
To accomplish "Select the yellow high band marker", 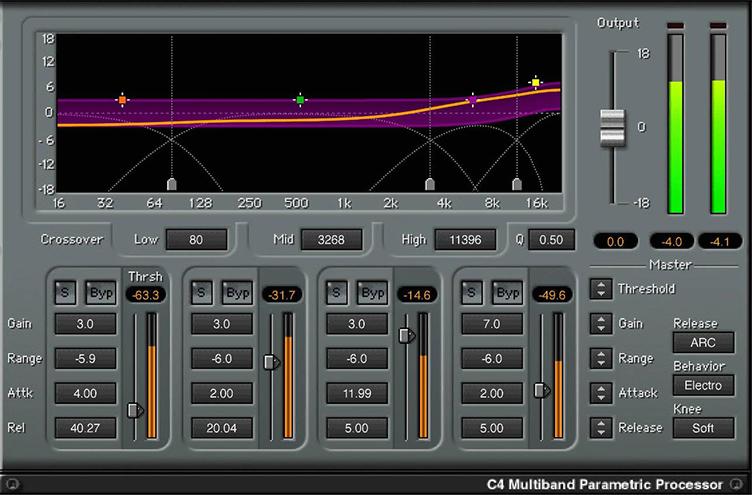I will [536, 82].
